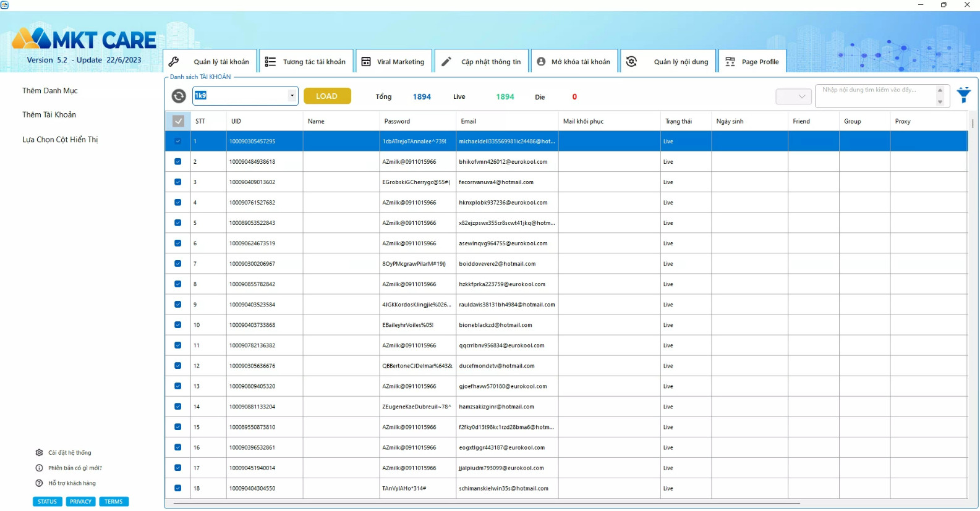Open Hỗ trợ khách hàng support
Viewport: 980px width, 511px height.
point(72,483)
